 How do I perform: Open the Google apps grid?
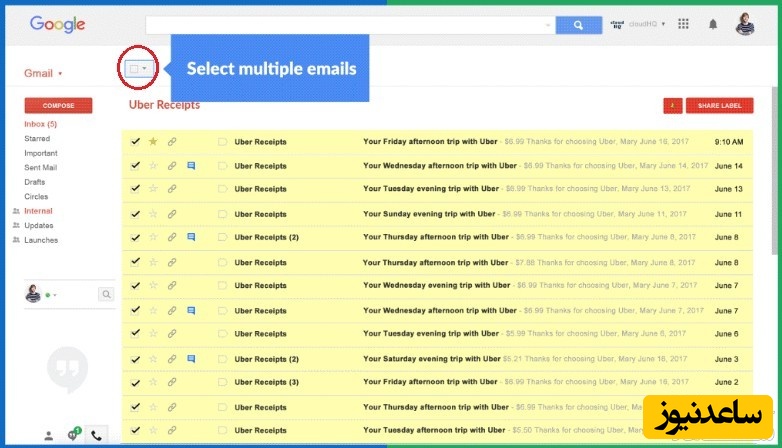[x=684, y=24]
